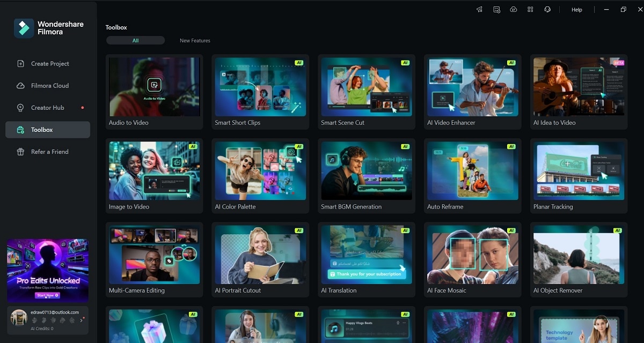This screenshot has width=644, height=343.
Task: Open Filmora Cloud in the sidebar
Action: tap(48, 86)
